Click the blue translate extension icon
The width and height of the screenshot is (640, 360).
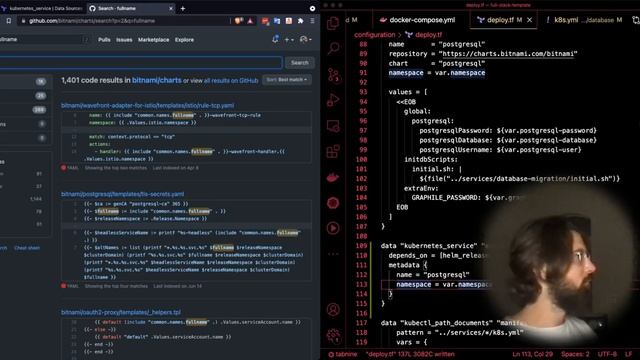[277, 21]
